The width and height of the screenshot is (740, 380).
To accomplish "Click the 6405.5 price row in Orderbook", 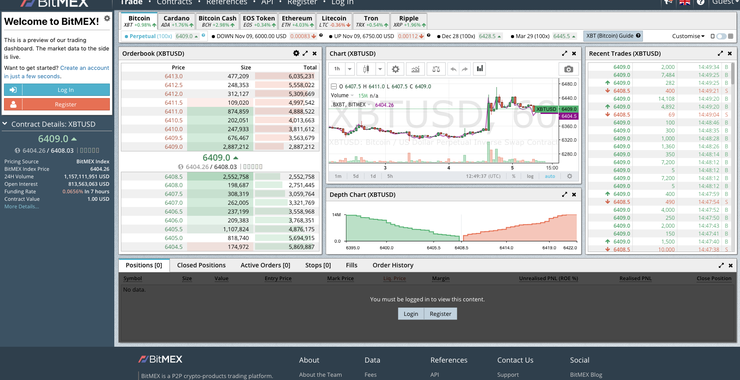I will 219,229.
